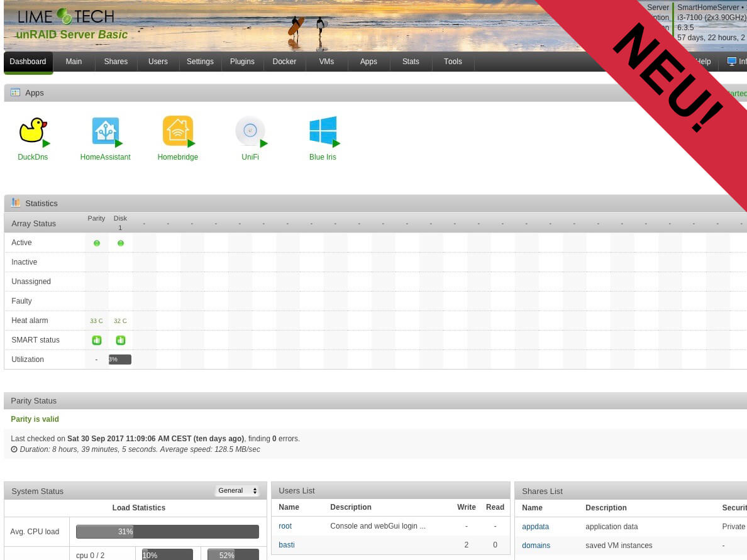Click the Info monitor icon in menu bar
This screenshot has width=747, height=560.
tap(732, 62)
